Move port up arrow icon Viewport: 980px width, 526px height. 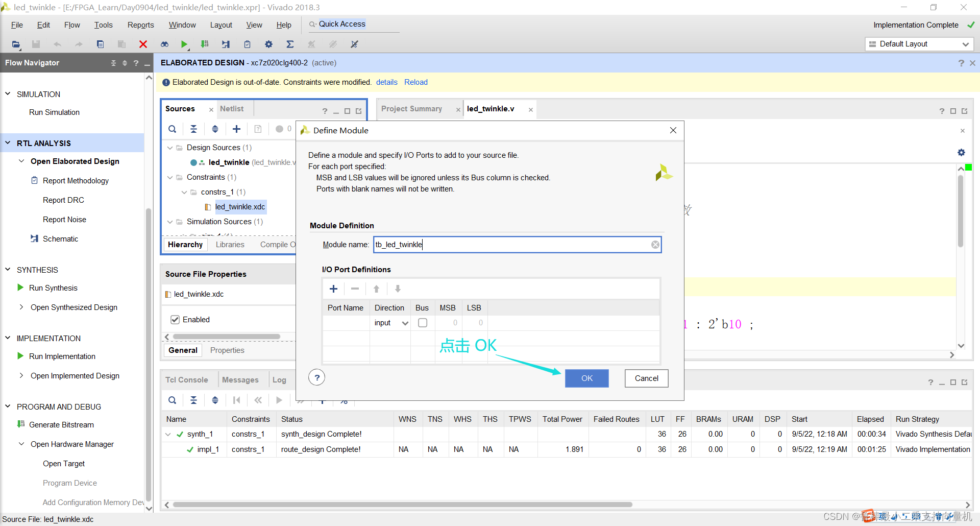click(376, 289)
